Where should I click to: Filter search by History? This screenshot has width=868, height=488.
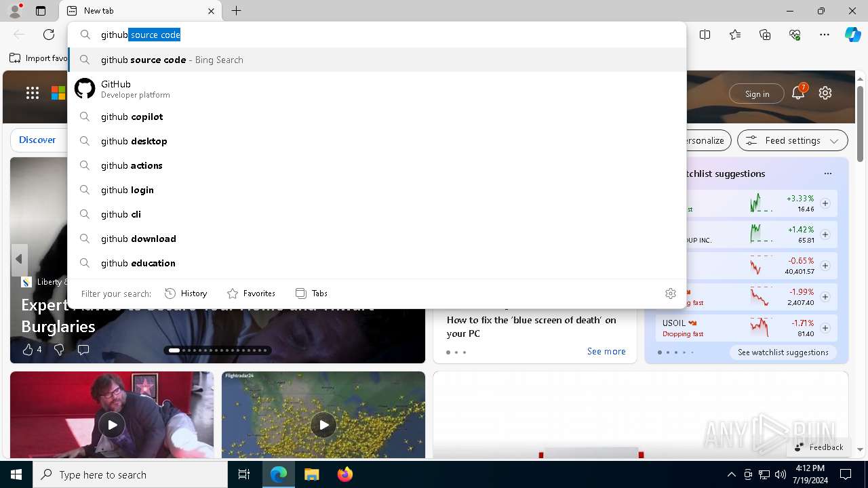tap(186, 293)
